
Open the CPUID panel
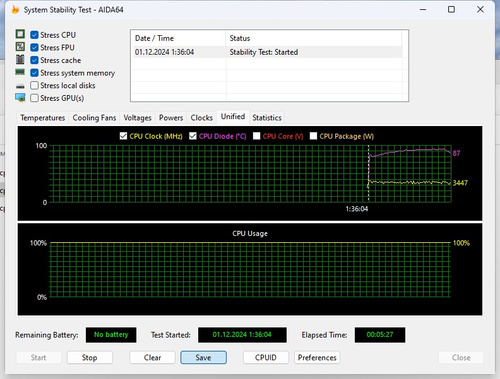click(x=266, y=358)
